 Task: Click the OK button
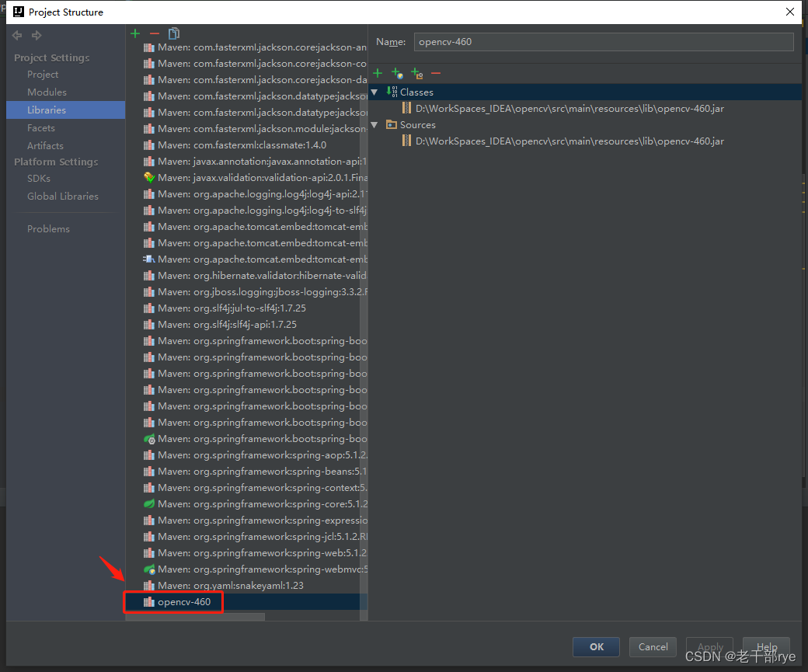[x=596, y=646]
